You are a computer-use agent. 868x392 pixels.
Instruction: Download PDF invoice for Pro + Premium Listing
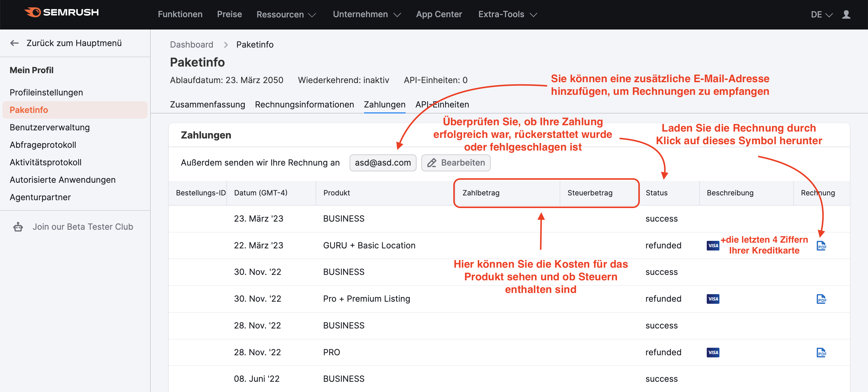(821, 299)
